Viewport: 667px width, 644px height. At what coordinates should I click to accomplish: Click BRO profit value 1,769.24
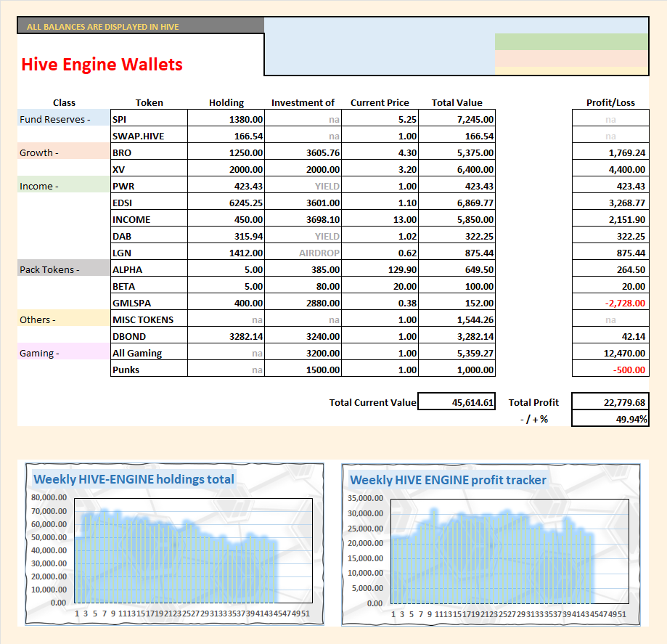[x=610, y=151]
